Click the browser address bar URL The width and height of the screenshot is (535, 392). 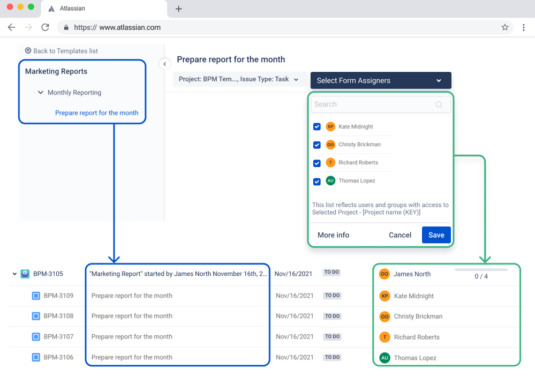(117, 27)
